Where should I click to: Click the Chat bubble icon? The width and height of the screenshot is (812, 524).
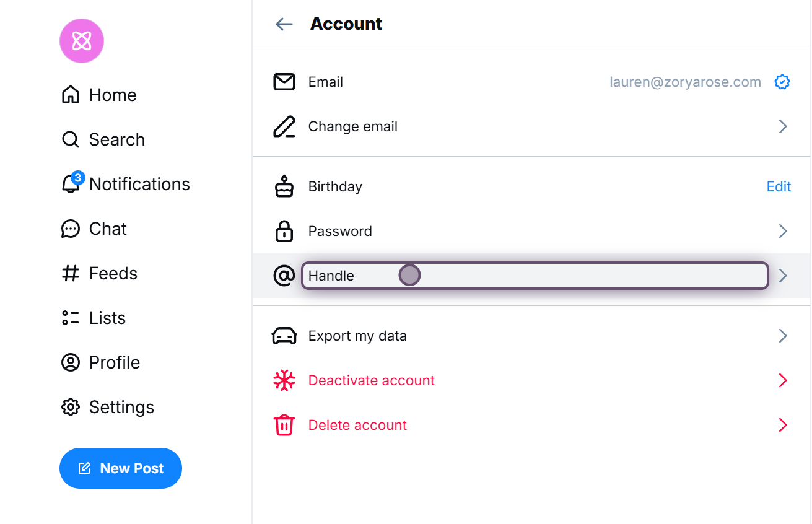(x=71, y=229)
